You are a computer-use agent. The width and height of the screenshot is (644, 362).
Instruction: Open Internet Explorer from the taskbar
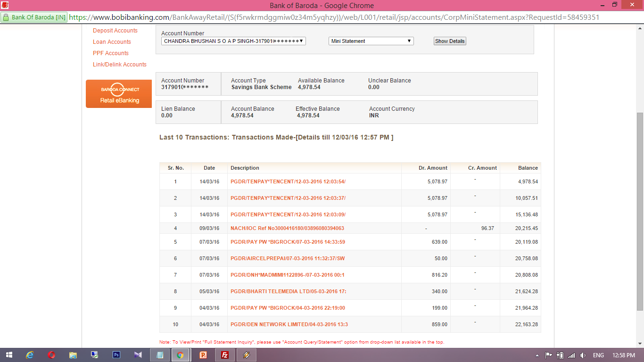30,355
